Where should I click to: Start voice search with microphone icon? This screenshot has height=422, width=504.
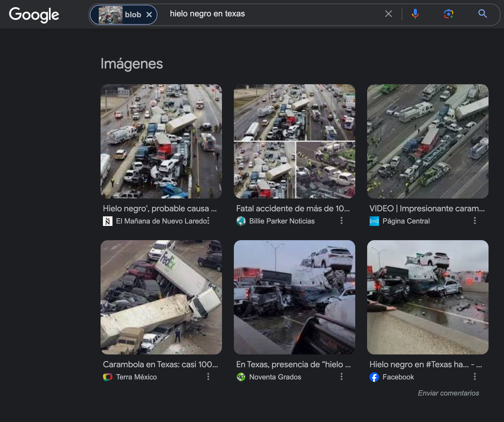point(415,14)
